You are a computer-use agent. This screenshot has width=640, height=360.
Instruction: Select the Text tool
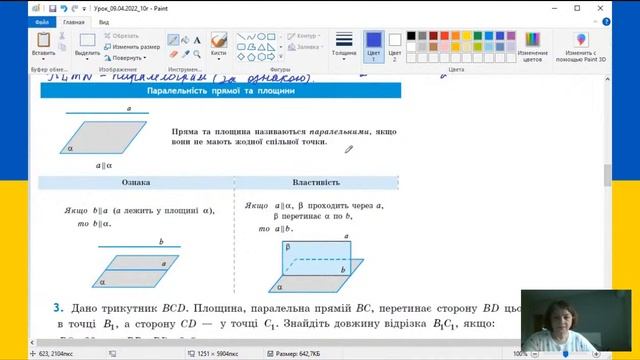[197, 40]
